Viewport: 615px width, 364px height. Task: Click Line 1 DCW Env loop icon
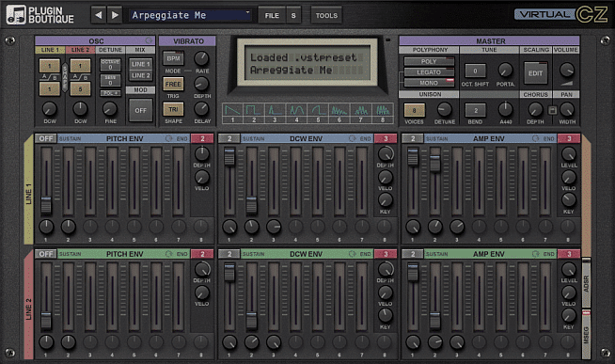[x=353, y=138]
